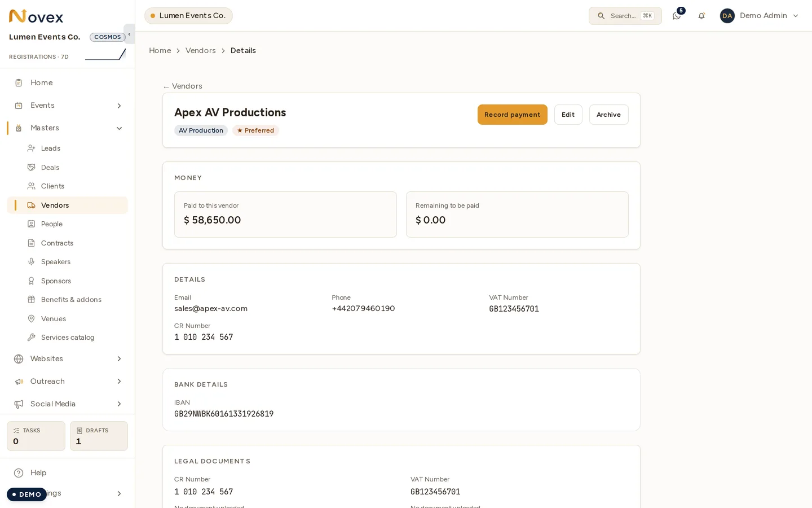812x508 pixels.
Task: Archive the Apex AV Productions vendor
Action: point(609,115)
